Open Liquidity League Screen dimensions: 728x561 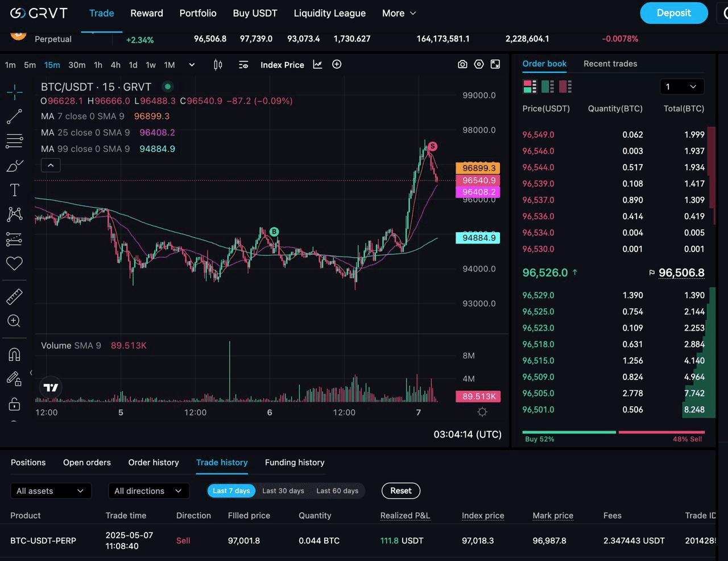pyautogui.click(x=330, y=13)
